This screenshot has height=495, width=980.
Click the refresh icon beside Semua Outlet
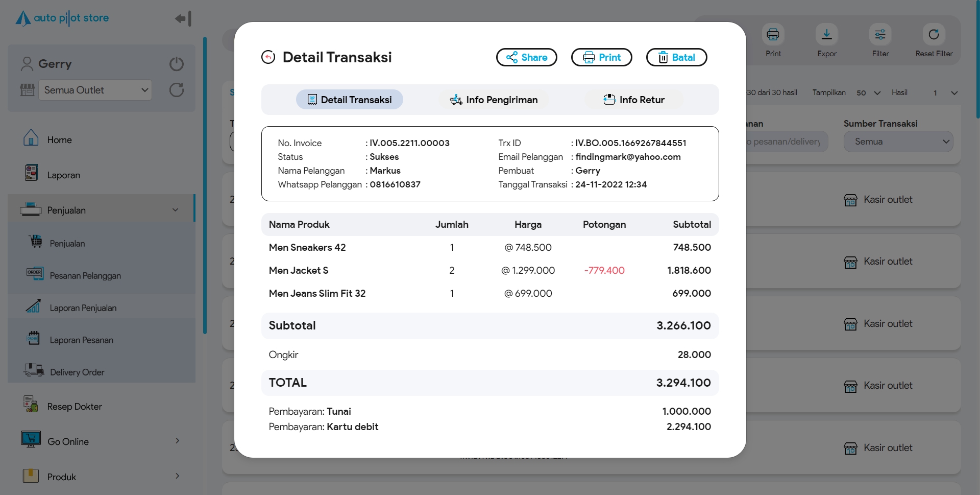coord(177,90)
